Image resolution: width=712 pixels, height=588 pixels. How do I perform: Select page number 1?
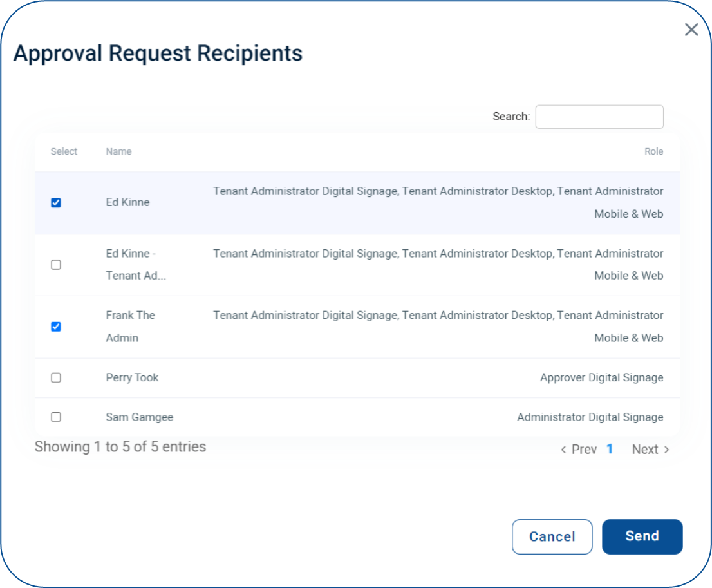610,449
